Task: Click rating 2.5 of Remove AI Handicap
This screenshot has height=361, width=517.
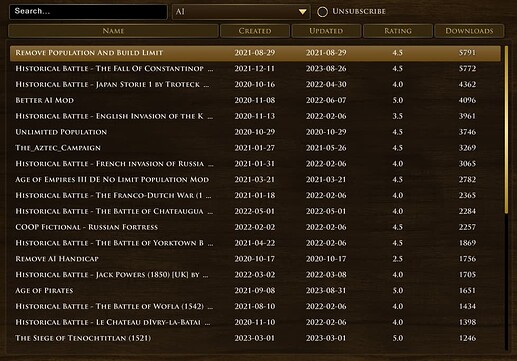Action: [x=398, y=259]
